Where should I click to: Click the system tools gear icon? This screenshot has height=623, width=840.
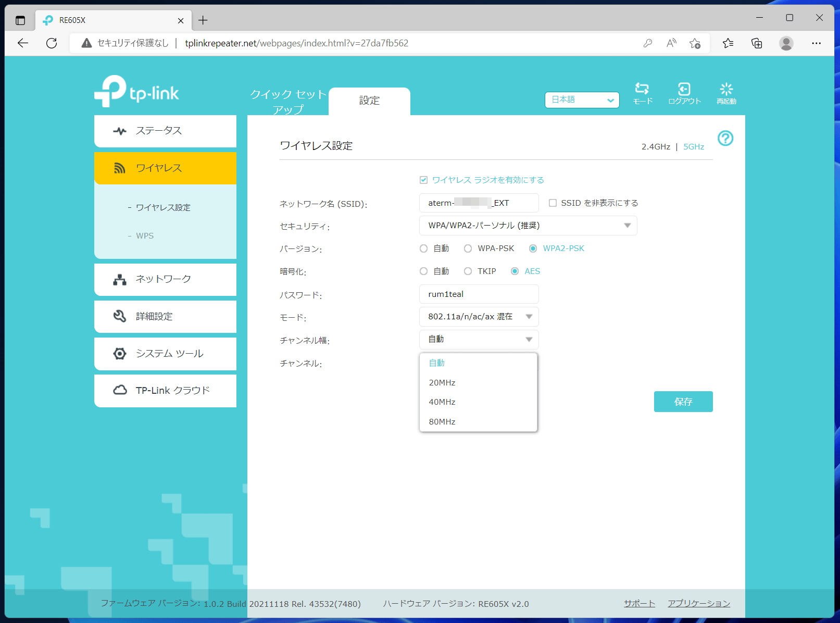pos(120,354)
